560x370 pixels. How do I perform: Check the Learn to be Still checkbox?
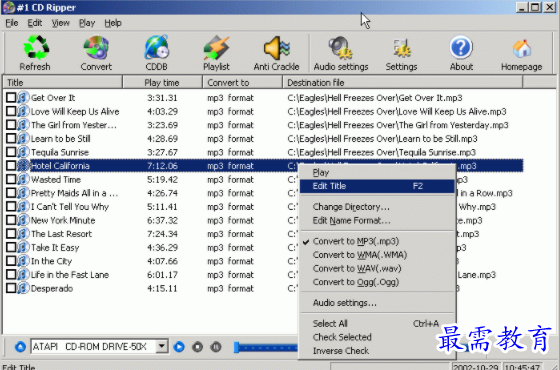(x=11, y=139)
